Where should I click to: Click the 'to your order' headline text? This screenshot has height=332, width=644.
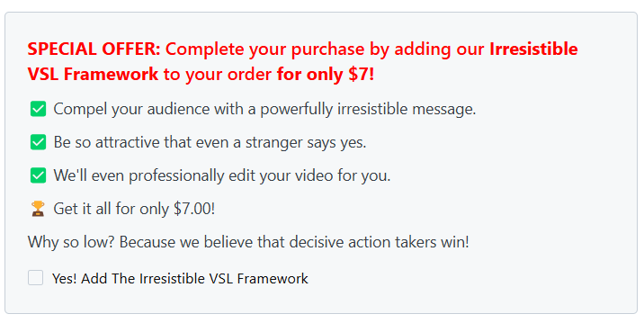pos(218,76)
